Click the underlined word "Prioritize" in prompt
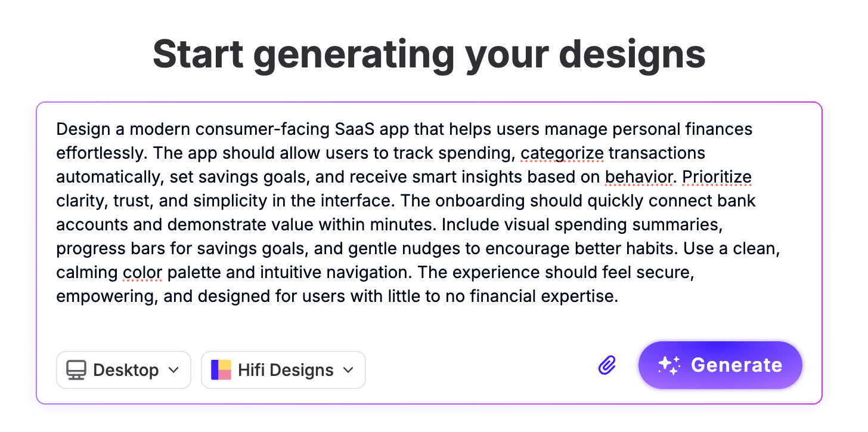This screenshot has width=868, height=432. point(717,177)
